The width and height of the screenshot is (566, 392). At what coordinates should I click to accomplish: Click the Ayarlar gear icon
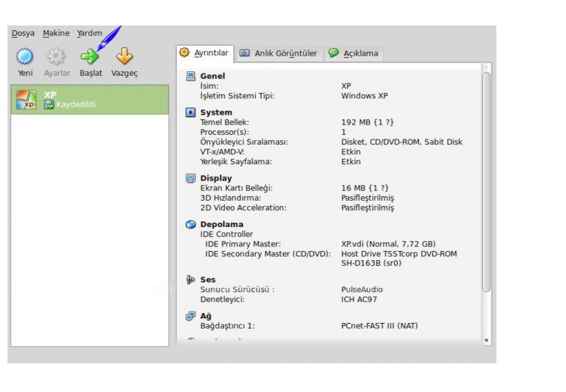56,57
